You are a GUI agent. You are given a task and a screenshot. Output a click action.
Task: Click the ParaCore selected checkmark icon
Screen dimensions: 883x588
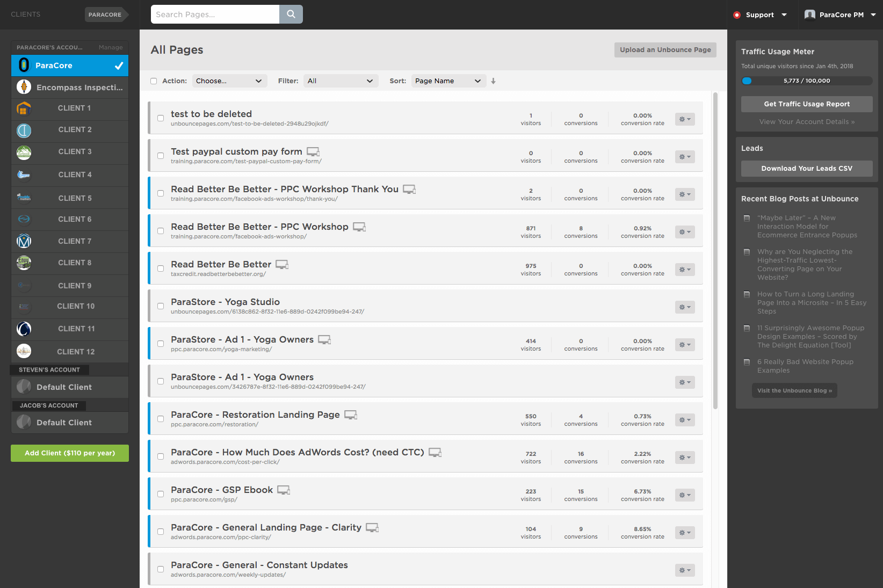pos(119,66)
